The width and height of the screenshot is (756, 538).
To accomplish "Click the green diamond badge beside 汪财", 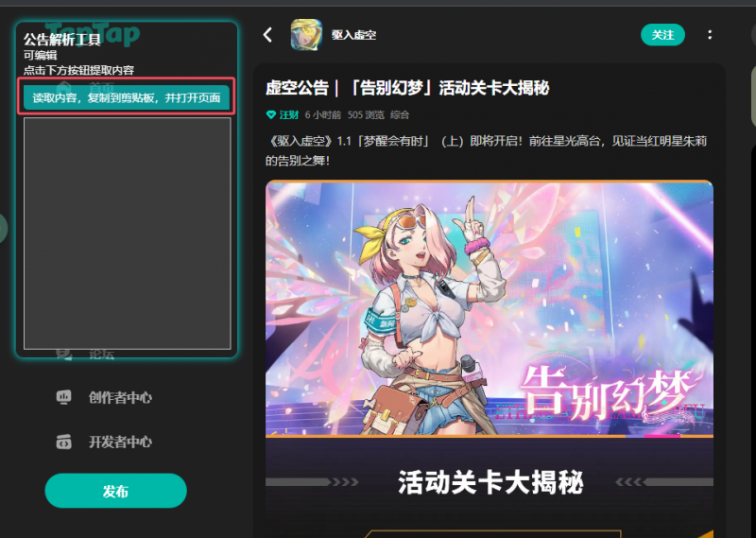I will pos(271,114).
